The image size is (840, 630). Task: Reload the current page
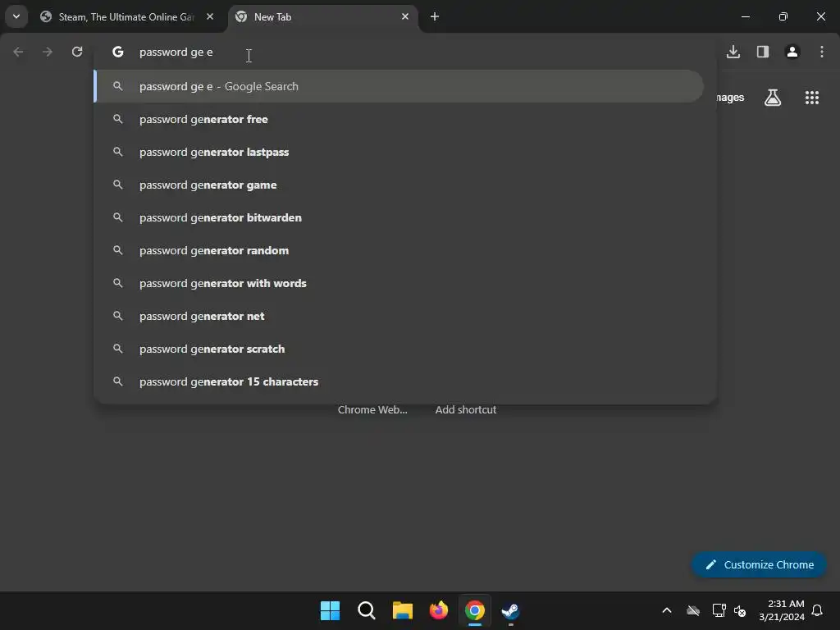[x=77, y=52]
